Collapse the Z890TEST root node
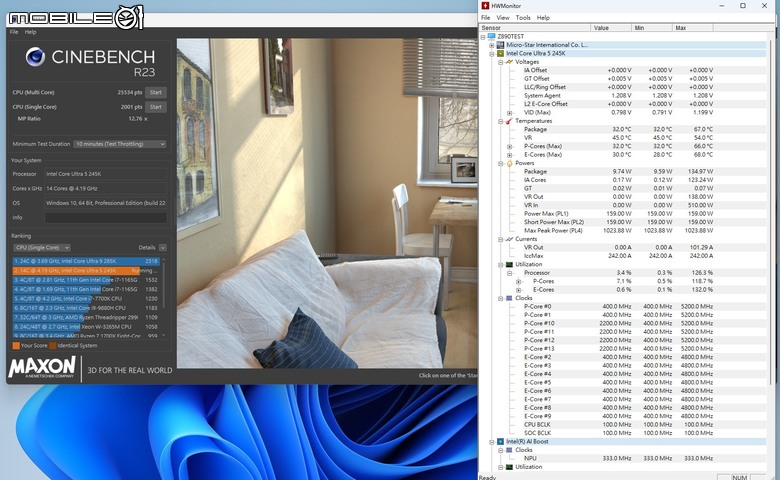The height and width of the screenshot is (480, 780). point(483,37)
